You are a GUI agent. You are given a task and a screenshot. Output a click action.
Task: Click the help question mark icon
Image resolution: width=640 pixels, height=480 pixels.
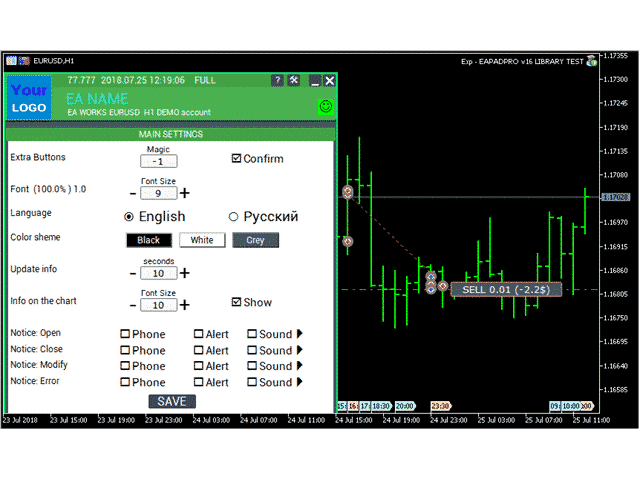tap(278, 80)
